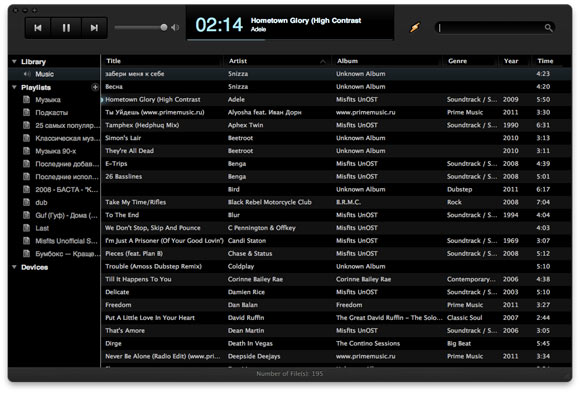The image size is (580, 393).
Task: Toggle Artist sort direction arrow
Action: (x=323, y=61)
